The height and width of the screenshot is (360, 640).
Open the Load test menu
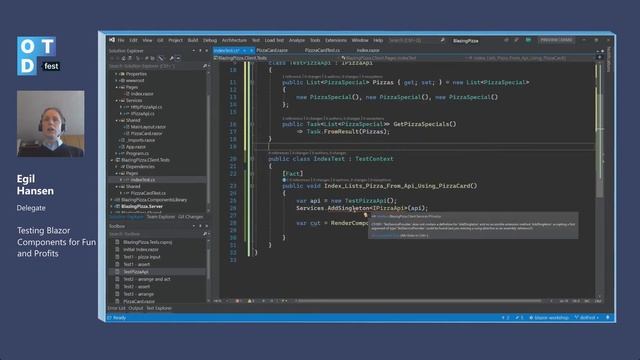coord(274,40)
